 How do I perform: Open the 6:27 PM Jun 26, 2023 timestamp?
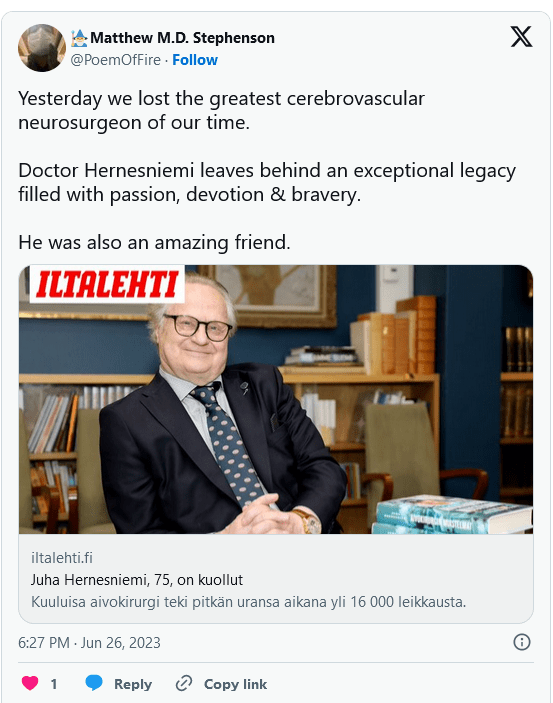tap(89, 642)
